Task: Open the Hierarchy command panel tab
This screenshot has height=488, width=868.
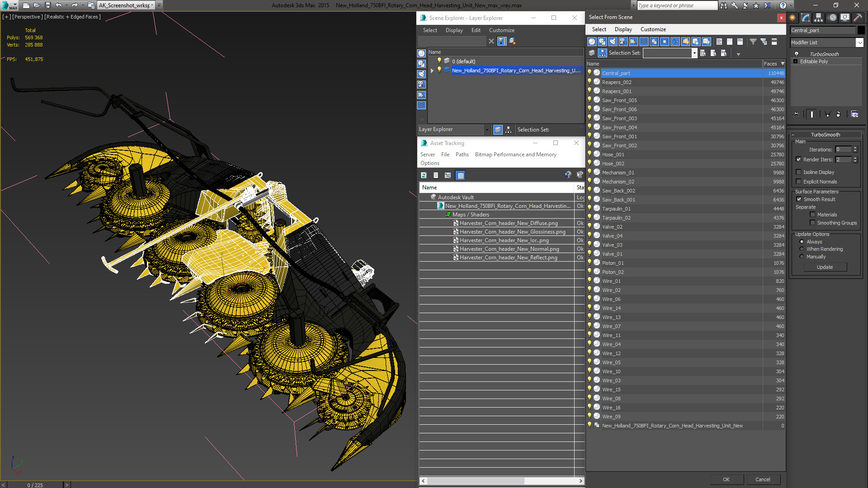Action: click(819, 18)
